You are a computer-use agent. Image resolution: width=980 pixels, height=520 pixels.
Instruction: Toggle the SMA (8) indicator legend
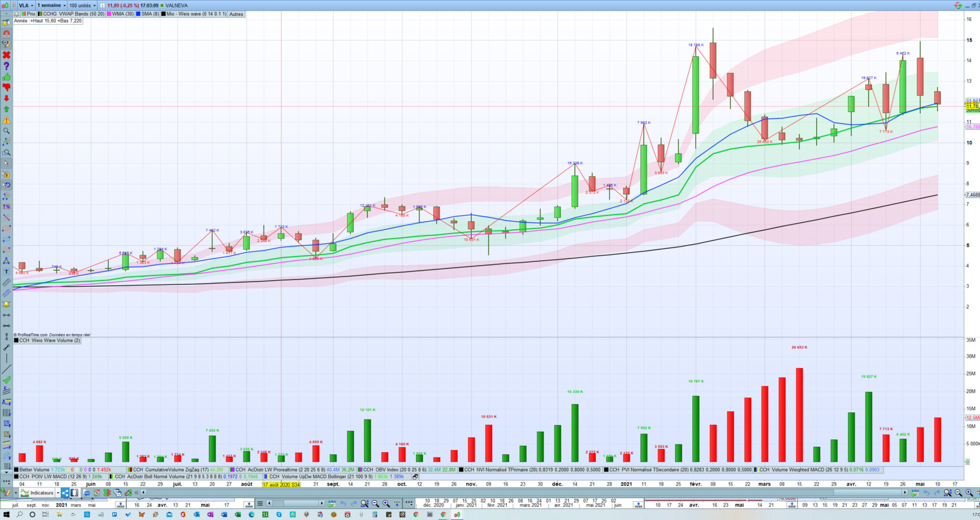(147, 14)
